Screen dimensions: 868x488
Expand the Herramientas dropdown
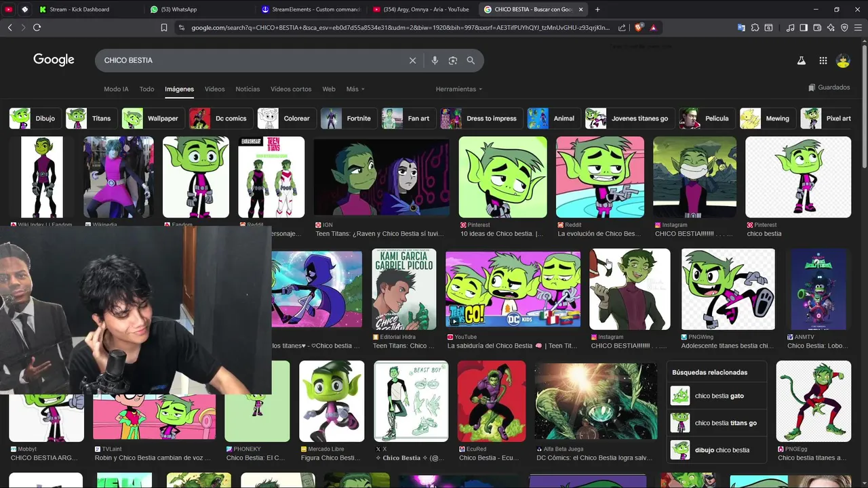(459, 89)
